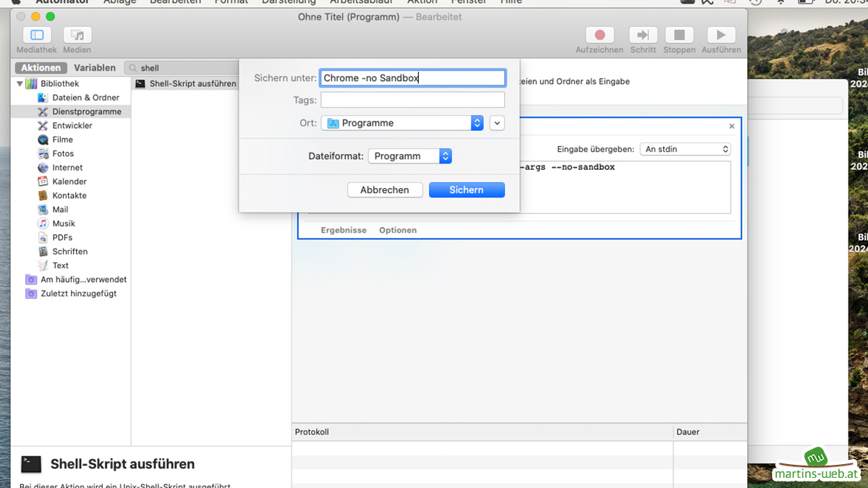Select Internet category in library

[67, 168]
